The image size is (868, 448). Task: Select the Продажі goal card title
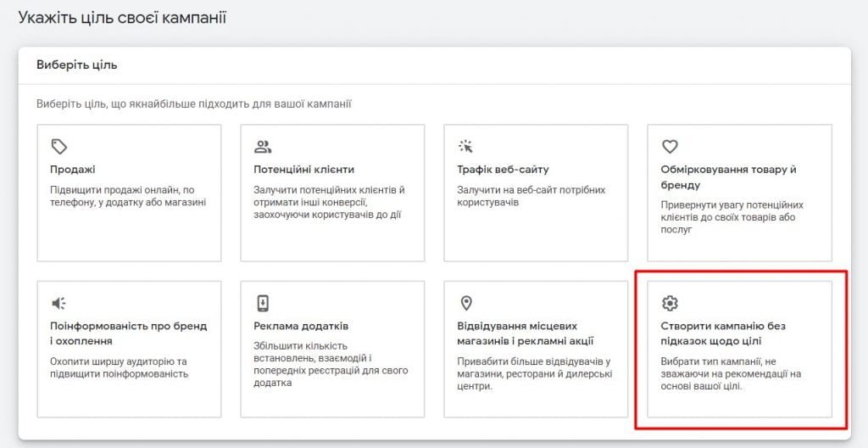[x=73, y=170]
